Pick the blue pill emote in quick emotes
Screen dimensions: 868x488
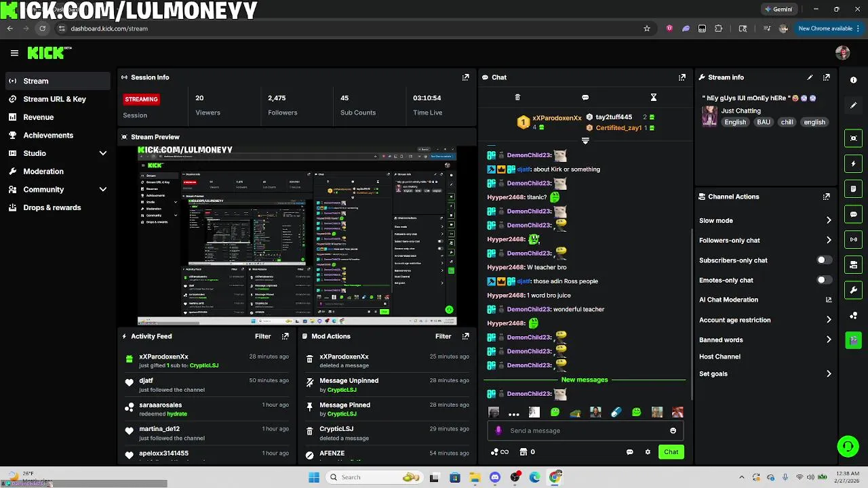(616, 412)
